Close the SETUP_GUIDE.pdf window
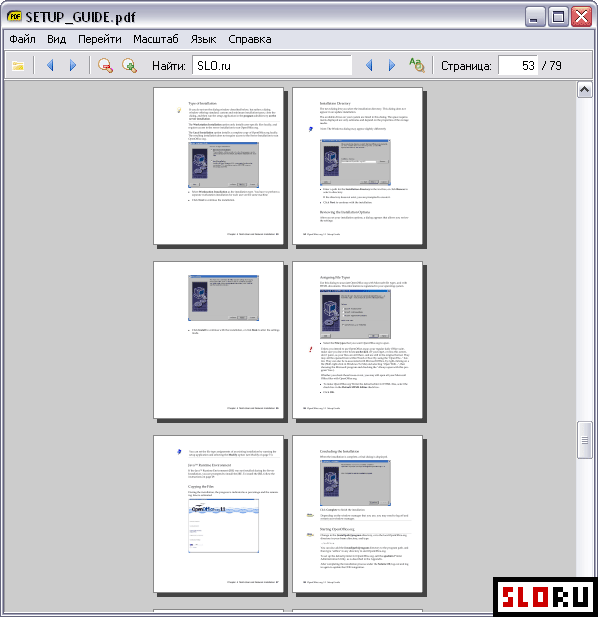This screenshot has width=598, height=617. [x=581, y=17]
